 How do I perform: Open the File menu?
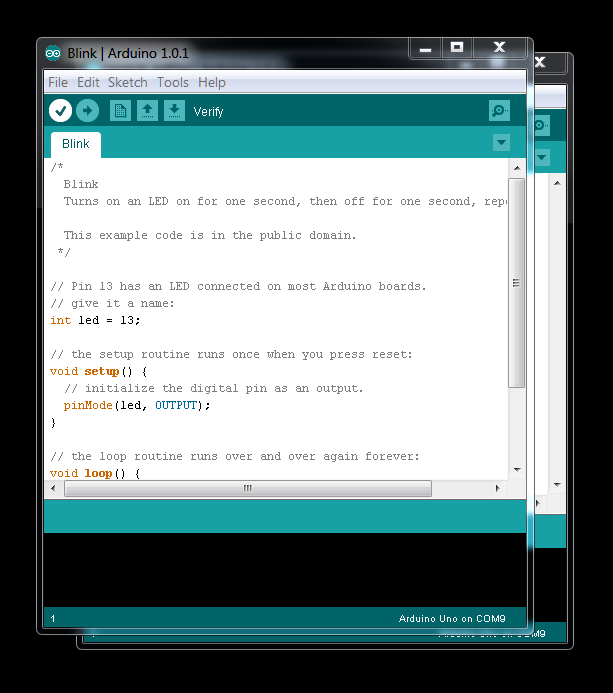(x=58, y=83)
